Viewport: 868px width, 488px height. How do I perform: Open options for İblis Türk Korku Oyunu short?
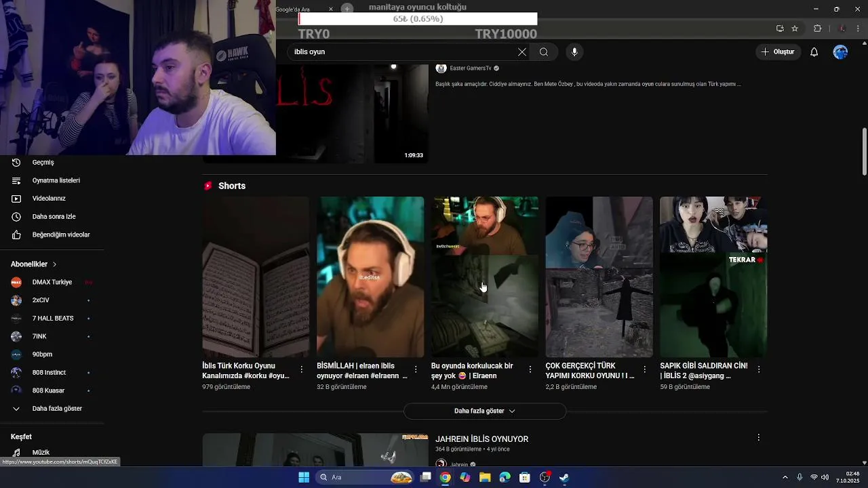[302, 369]
